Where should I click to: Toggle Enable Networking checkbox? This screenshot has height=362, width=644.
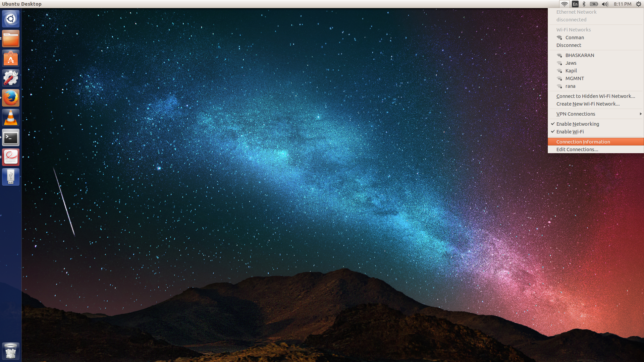pos(578,124)
